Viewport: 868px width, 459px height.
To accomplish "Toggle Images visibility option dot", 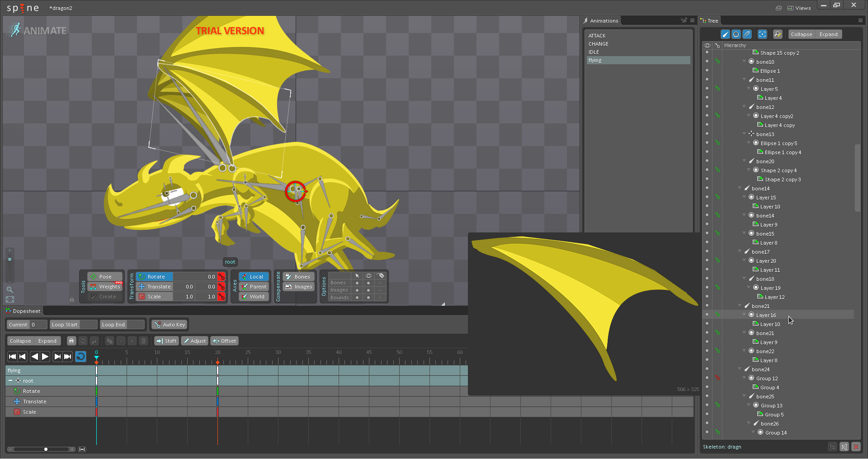I will point(368,290).
